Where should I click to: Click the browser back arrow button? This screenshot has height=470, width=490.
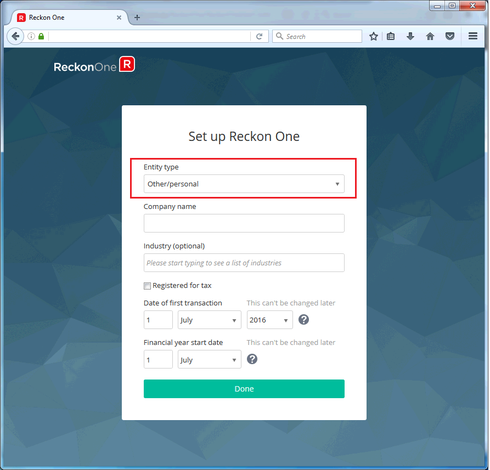coord(15,36)
